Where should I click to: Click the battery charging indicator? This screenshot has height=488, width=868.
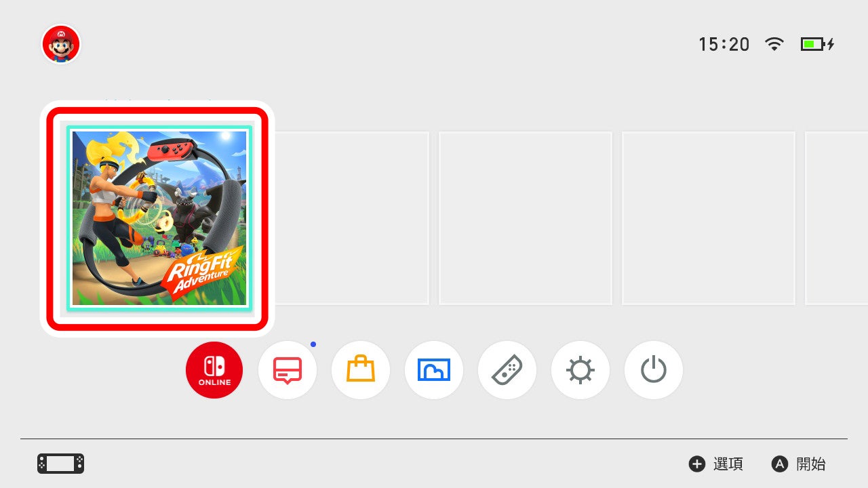click(817, 44)
